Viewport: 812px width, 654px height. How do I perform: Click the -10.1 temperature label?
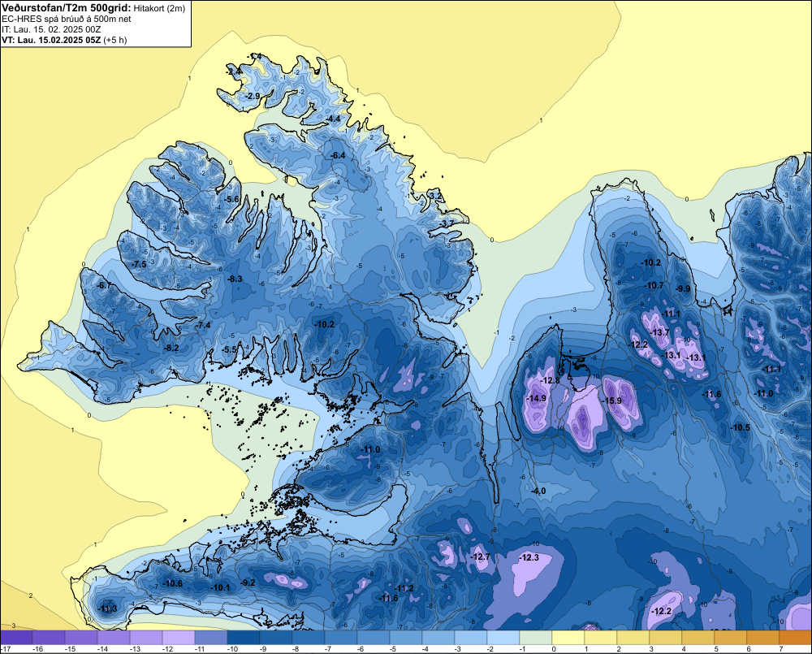pos(221,587)
